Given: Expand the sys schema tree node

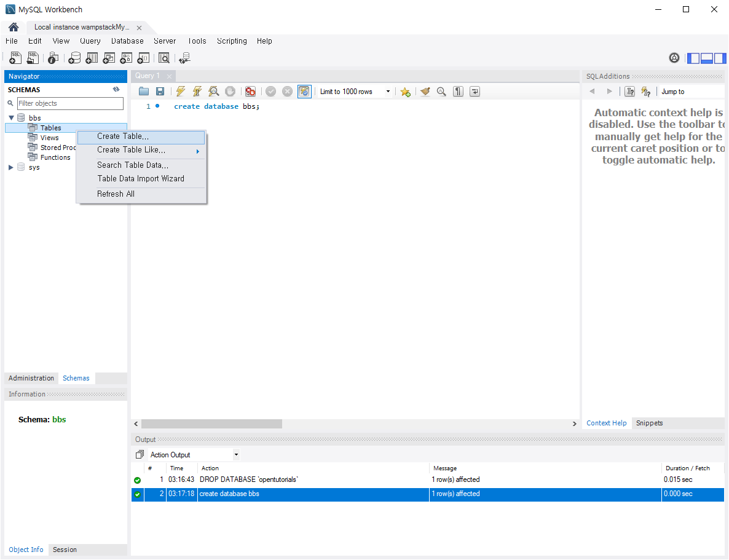Looking at the screenshot, I should pyautogui.click(x=11, y=167).
